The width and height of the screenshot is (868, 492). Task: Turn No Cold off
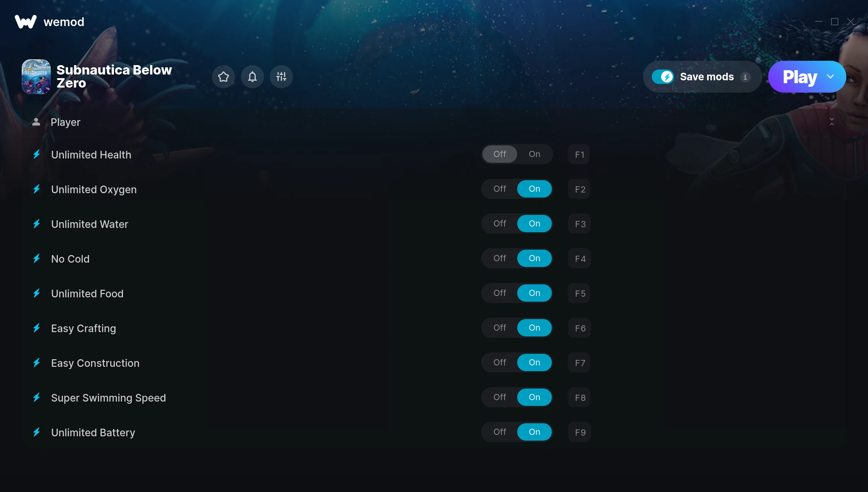pos(500,258)
